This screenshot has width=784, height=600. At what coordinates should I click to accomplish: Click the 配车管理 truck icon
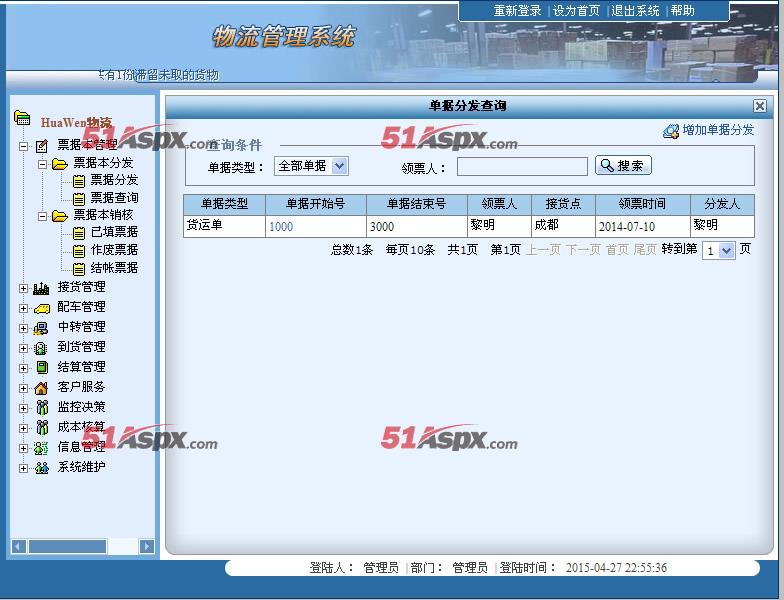click(42, 308)
